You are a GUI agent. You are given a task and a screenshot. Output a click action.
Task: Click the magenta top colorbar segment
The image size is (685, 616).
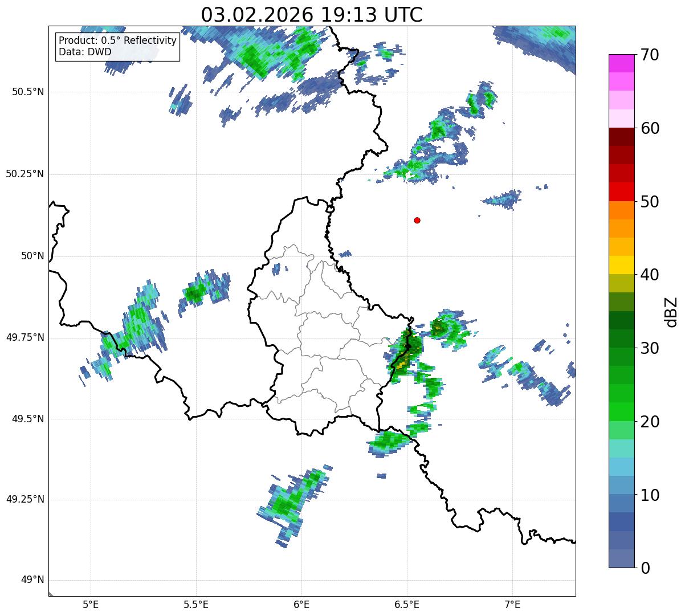coord(621,63)
